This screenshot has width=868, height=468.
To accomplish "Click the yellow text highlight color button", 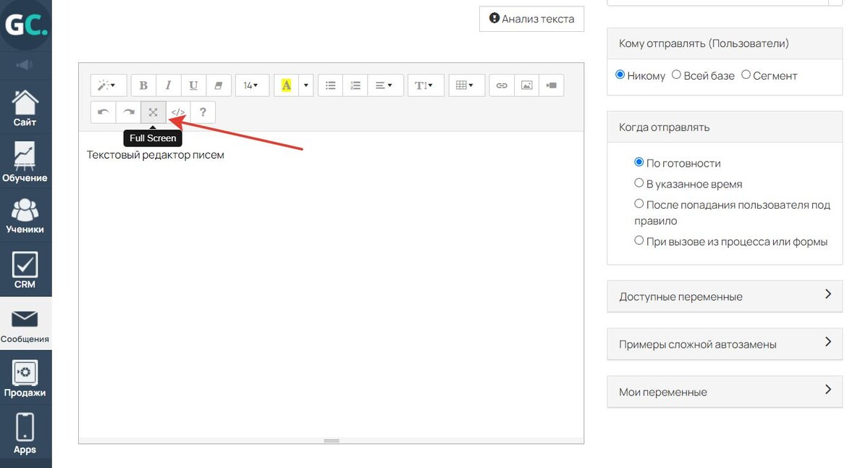I will pos(287,85).
